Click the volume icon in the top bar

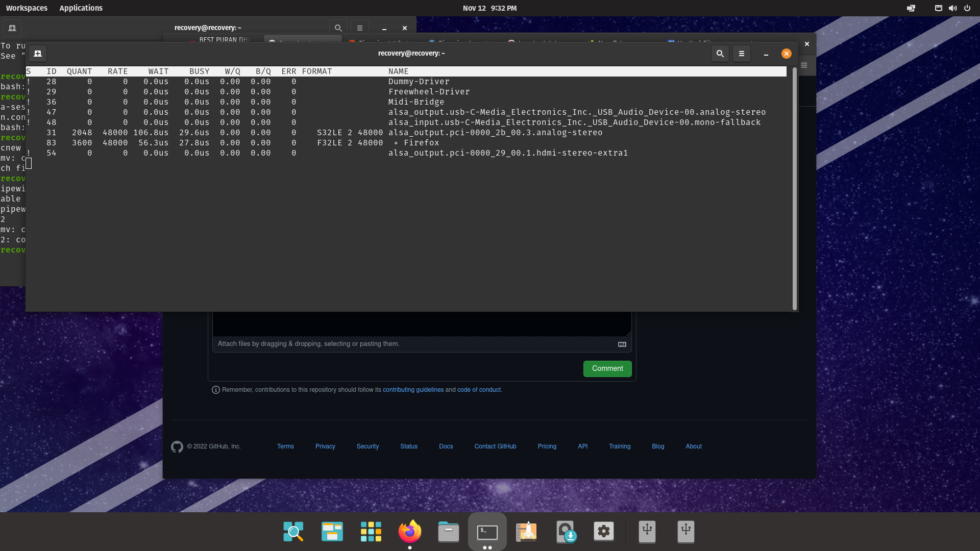pos(952,8)
